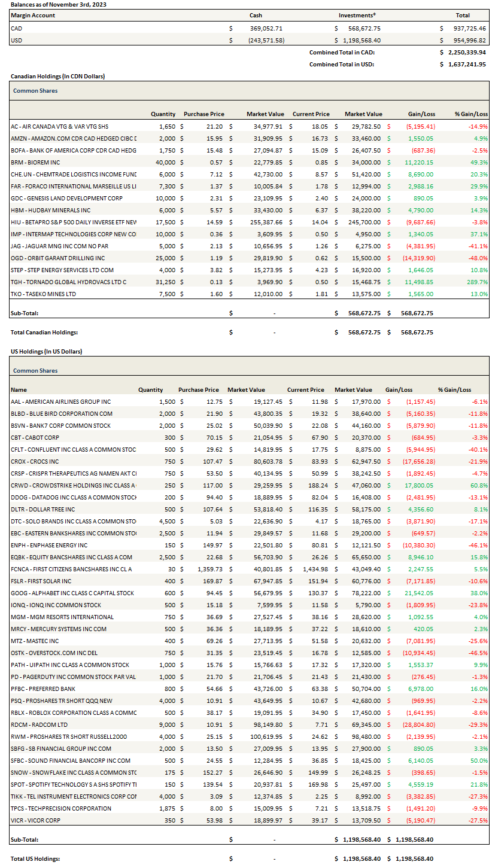Select the CRWD gain value 17,800.05
The width and height of the screenshot is (495, 868).
418,485
